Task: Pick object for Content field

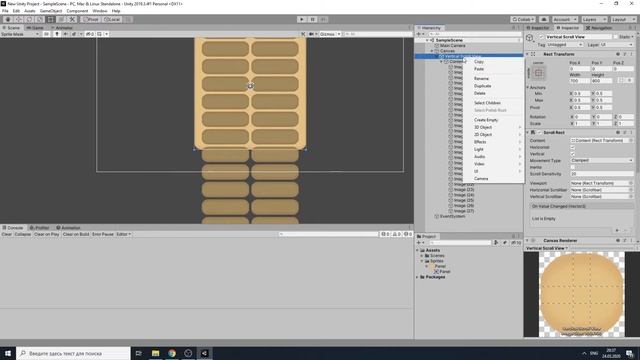Action: coord(631,140)
